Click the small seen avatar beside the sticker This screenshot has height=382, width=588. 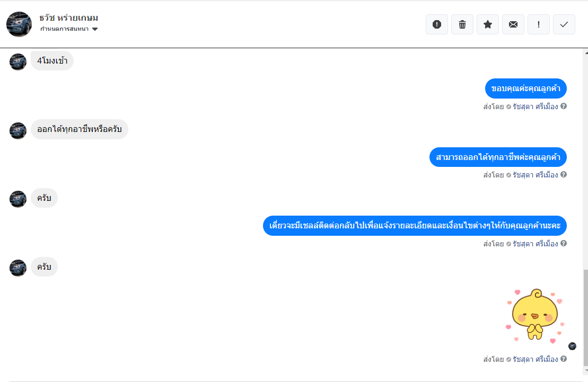572,346
